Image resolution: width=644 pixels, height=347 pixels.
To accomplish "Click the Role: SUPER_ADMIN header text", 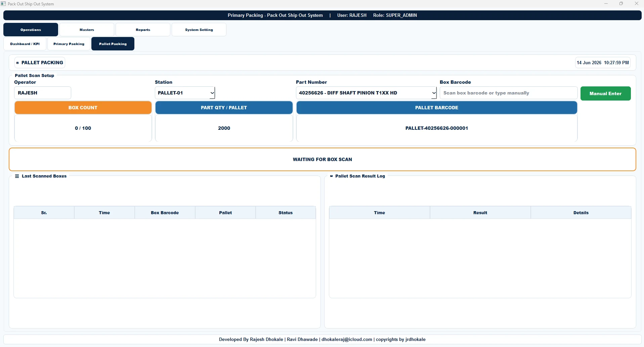I will (395, 15).
